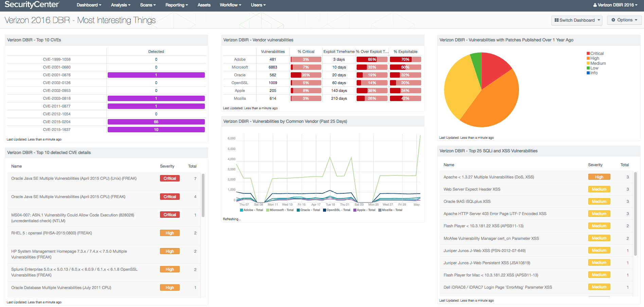This screenshot has height=307, width=644.
Task: Select the CVE-2015-0204 bar showing 65
Action: click(156, 122)
